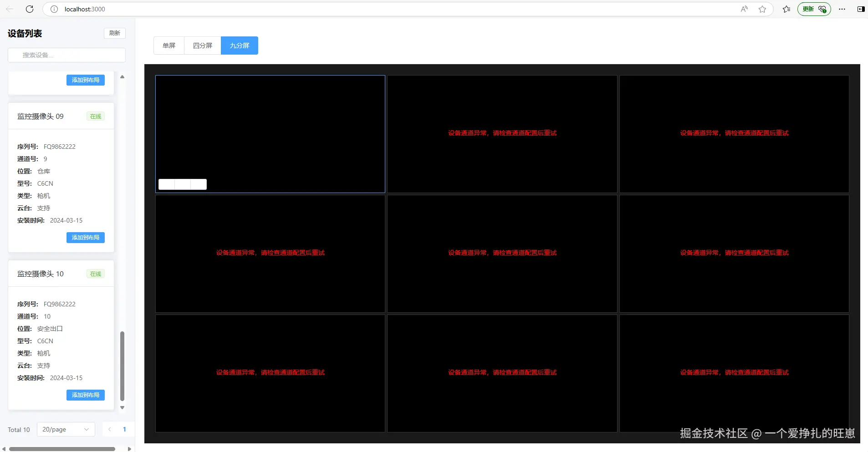
Task: Open the favorites list icon
Action: (786, 9)
